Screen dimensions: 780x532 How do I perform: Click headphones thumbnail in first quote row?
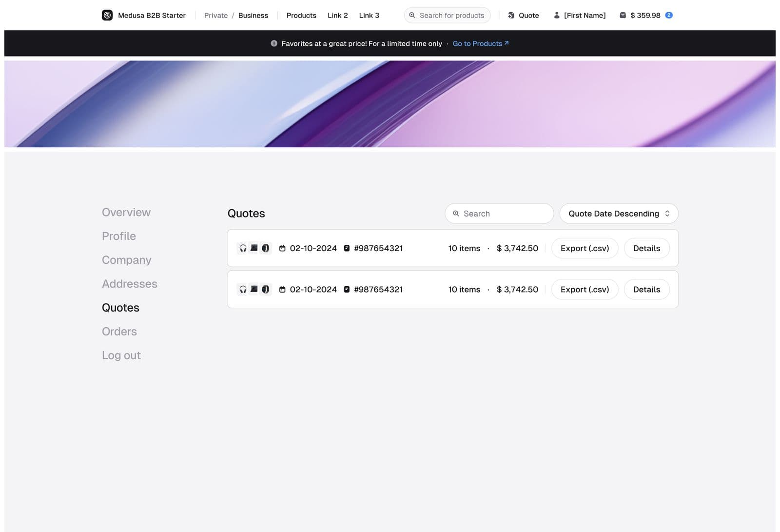[243, 248]
